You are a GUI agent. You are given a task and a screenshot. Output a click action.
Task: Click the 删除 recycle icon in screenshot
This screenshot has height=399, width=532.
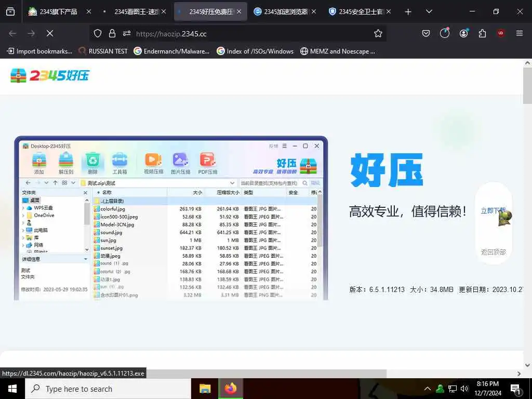tap(92, 164)
